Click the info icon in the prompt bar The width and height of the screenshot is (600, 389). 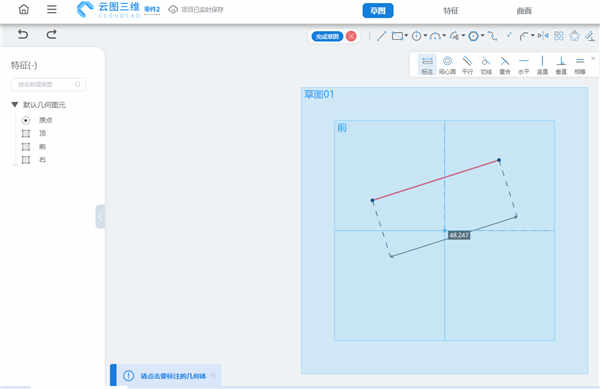(x=129, y=376)
